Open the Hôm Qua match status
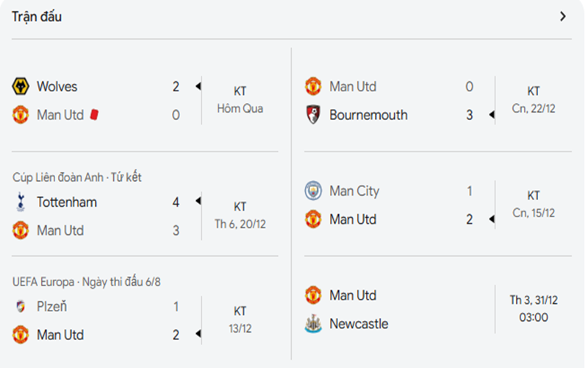 point(240,108)
